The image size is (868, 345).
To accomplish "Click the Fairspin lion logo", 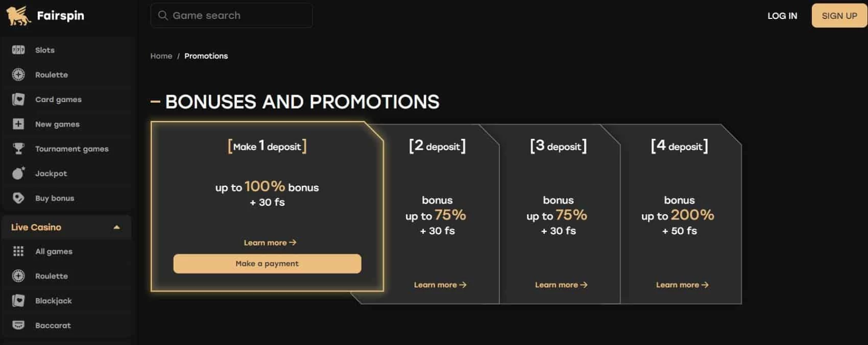I will (18, 15).
